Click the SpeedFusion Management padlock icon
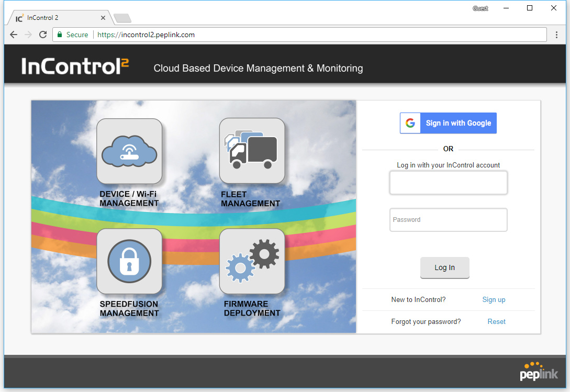Screen dimensions: 570x392 (x=129, y=261)
